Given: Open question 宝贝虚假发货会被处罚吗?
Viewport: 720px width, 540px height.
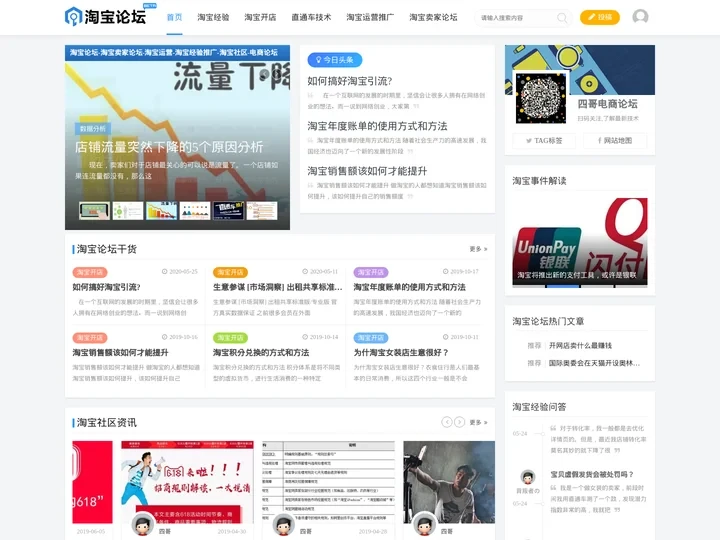Looking at the screenshot, I should (592, 474).
